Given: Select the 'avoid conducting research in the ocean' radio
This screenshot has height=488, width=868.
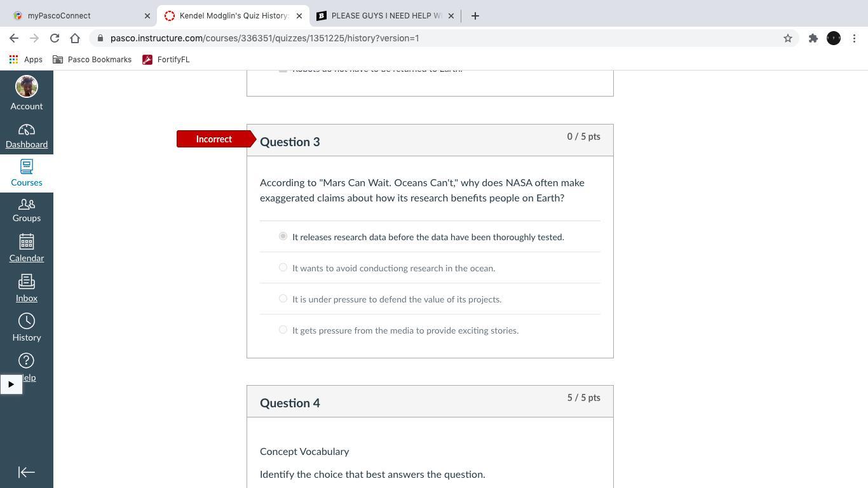Looking at the screenshot, I should [283, 268].
